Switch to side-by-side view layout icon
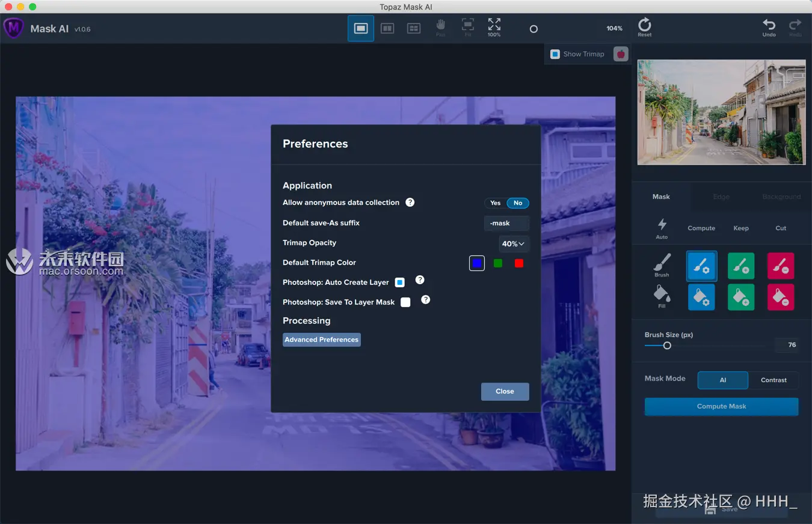 coord(387,28)
